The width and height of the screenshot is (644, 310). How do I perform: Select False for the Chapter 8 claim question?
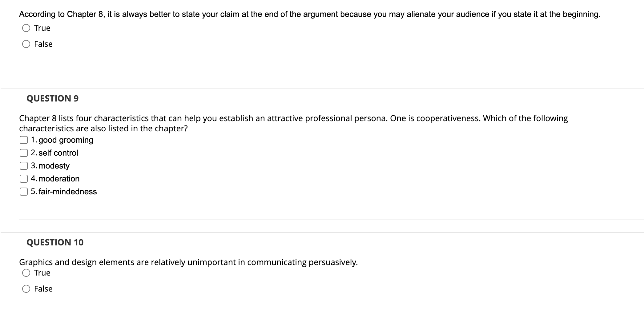coord(26,44)
